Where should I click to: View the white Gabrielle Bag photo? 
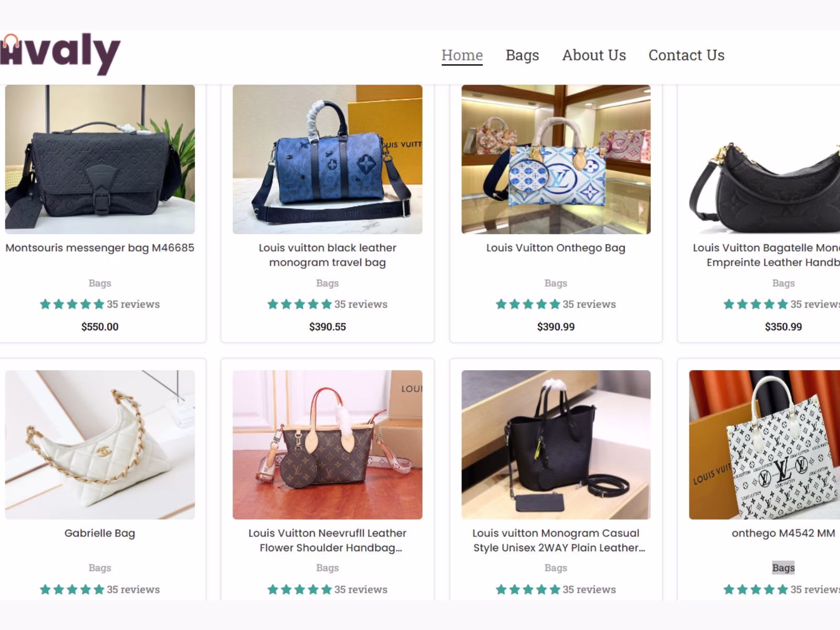pyautogui.click(x=100, y=445)
